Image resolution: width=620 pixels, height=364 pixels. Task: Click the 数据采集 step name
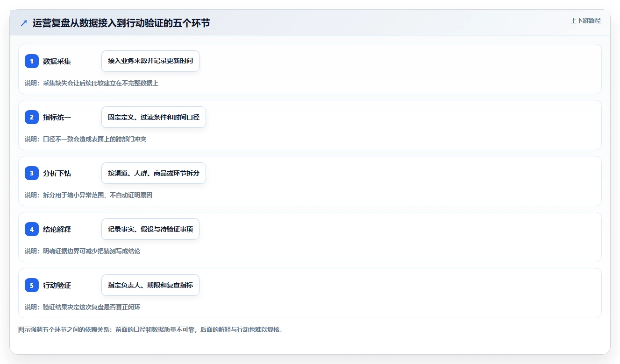pos(57,61)
